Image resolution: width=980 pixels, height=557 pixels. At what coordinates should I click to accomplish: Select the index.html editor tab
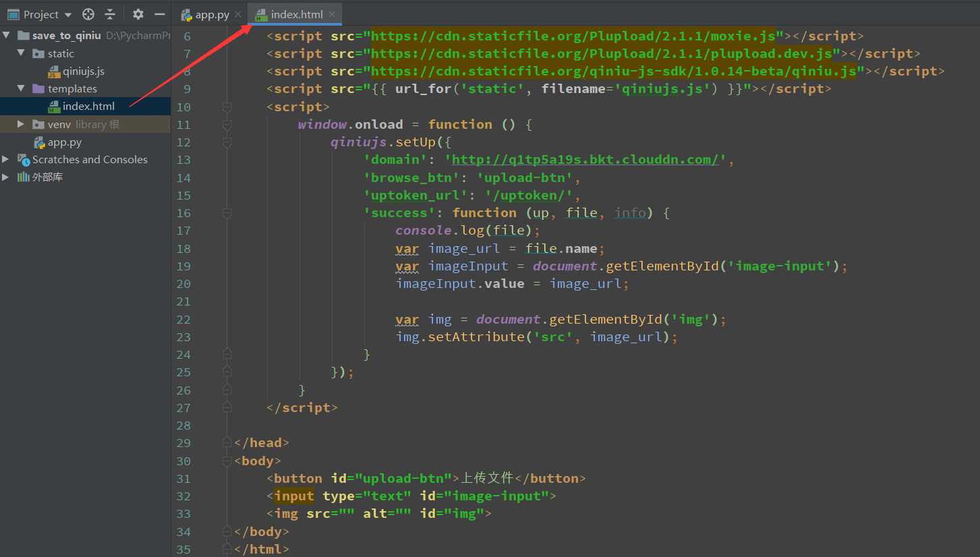click(295, 14)
